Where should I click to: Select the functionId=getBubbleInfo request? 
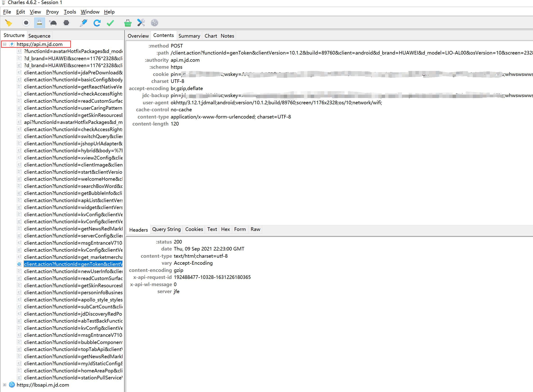(x=73, y=193)
